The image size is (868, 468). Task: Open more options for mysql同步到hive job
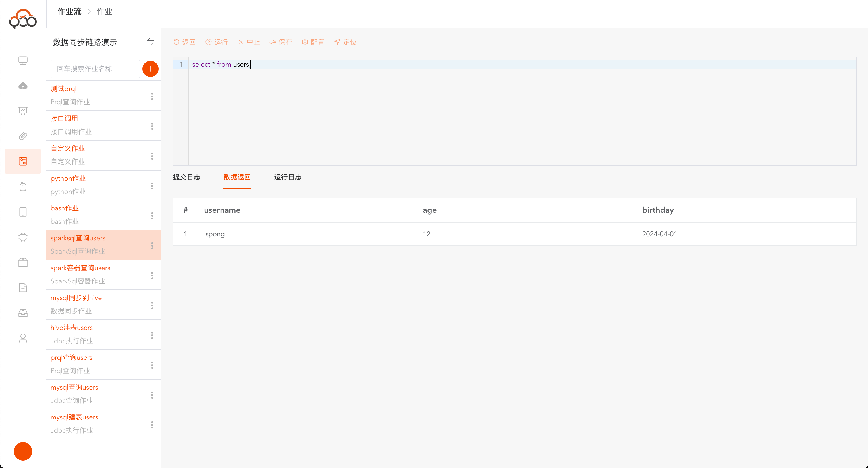click(152, 305)
